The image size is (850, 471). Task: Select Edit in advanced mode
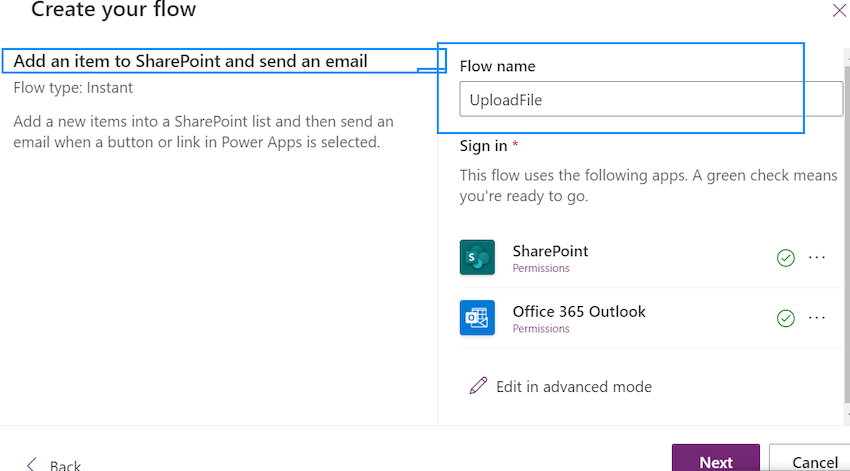tap(574, 386)
